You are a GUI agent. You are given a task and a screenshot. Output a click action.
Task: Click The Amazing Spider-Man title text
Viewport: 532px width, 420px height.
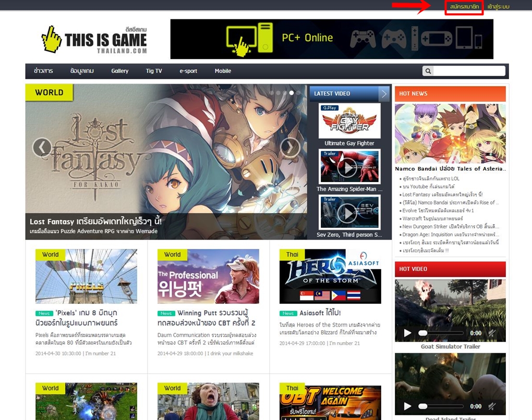tap(349, 189)
